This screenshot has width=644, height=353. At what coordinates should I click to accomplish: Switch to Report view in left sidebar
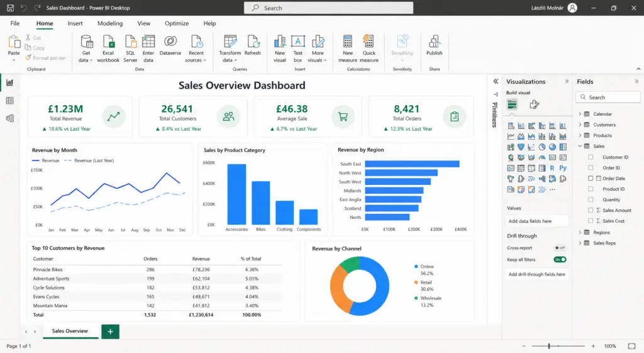coord(10,82)
